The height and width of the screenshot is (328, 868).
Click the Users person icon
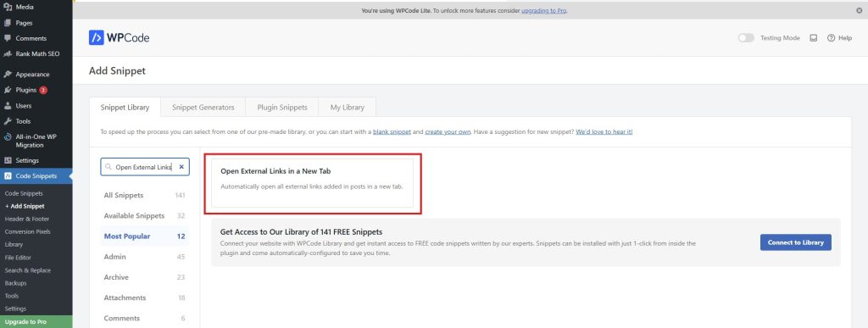coord(8,106)
